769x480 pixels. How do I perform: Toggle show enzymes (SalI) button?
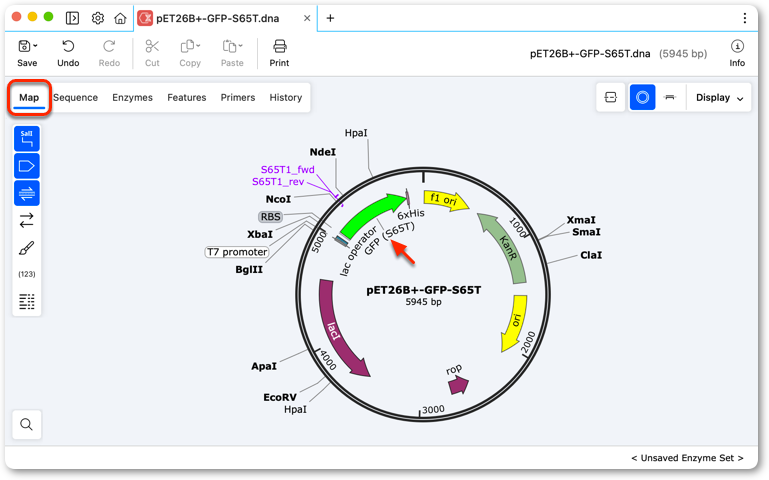point(27,139)
